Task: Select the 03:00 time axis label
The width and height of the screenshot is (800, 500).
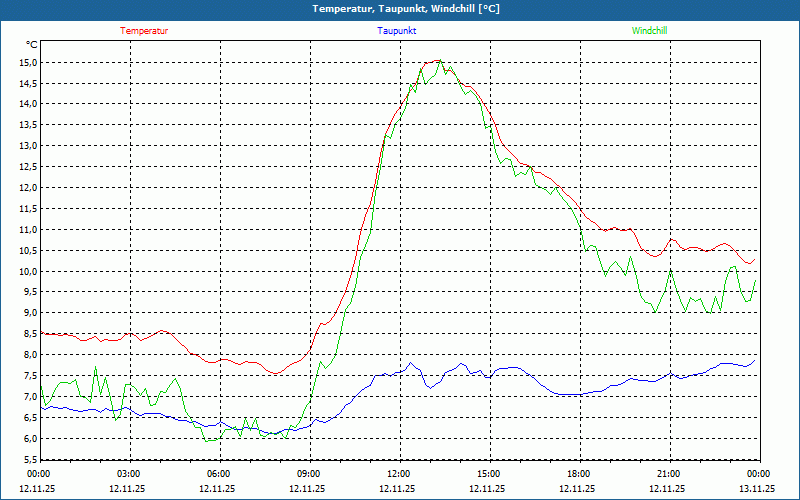Action: tap(128, 474)
